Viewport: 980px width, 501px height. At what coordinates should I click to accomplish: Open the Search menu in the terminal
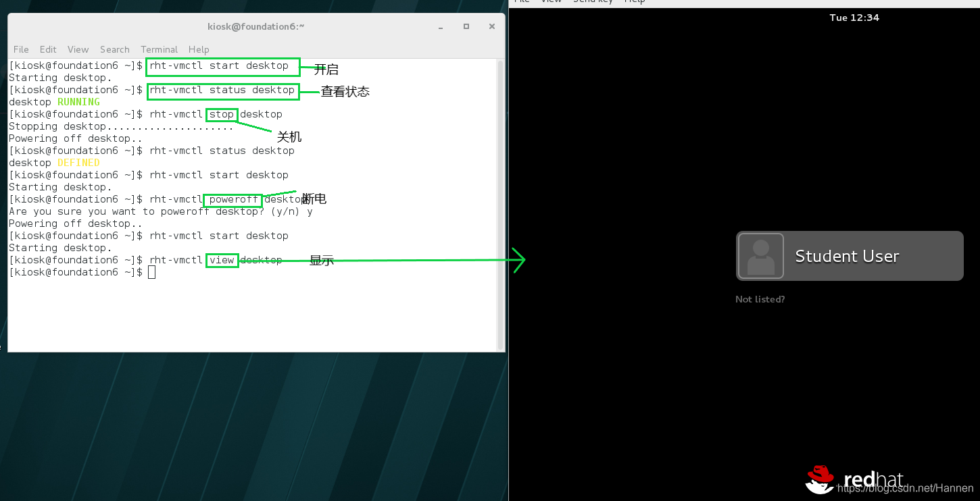(114, 49)
